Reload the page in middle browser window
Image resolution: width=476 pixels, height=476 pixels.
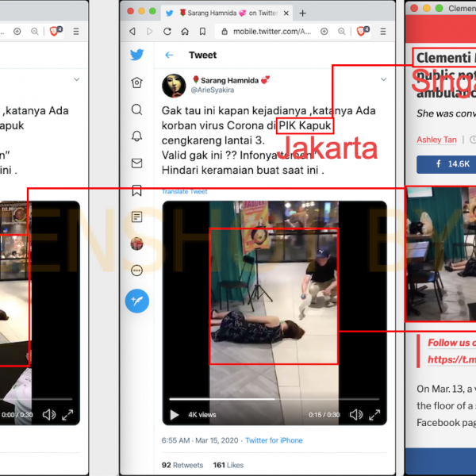(167, 31)
